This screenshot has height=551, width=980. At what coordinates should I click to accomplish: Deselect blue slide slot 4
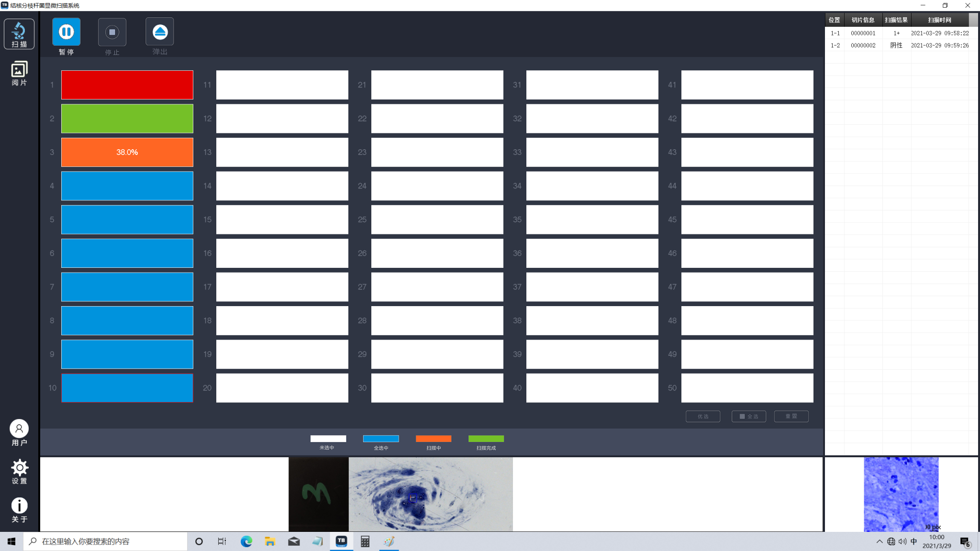click(x=127, y=186)
